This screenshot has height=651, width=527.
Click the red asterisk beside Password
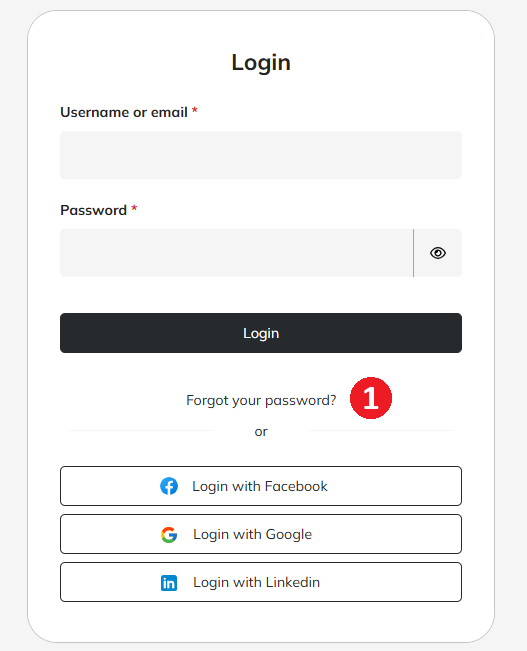point(134,208)
